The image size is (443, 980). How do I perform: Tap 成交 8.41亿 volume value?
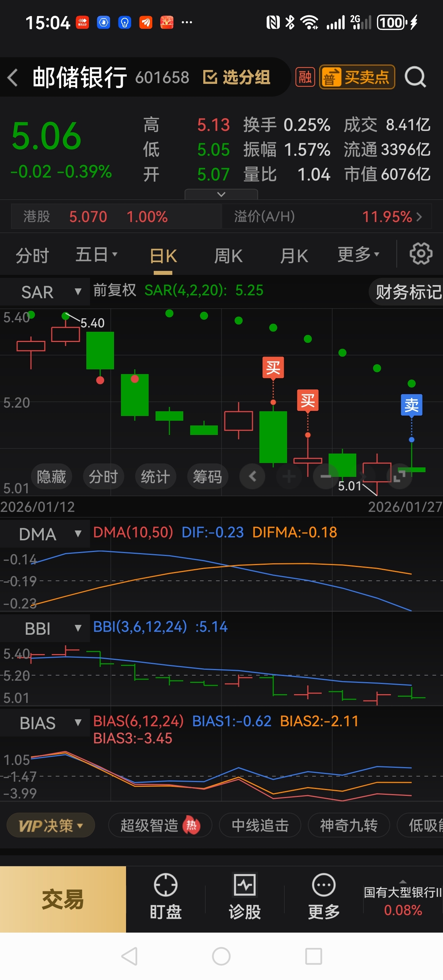(x=387, y=125)
